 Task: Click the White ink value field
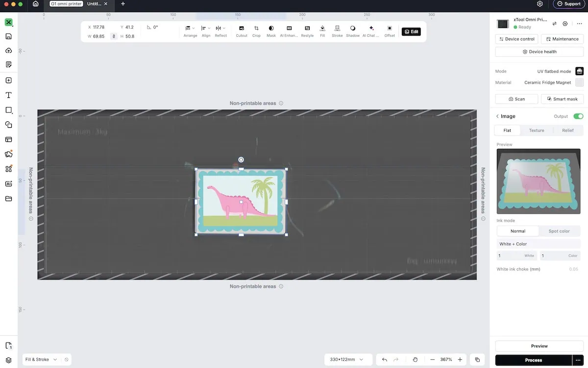coord(517,255)
